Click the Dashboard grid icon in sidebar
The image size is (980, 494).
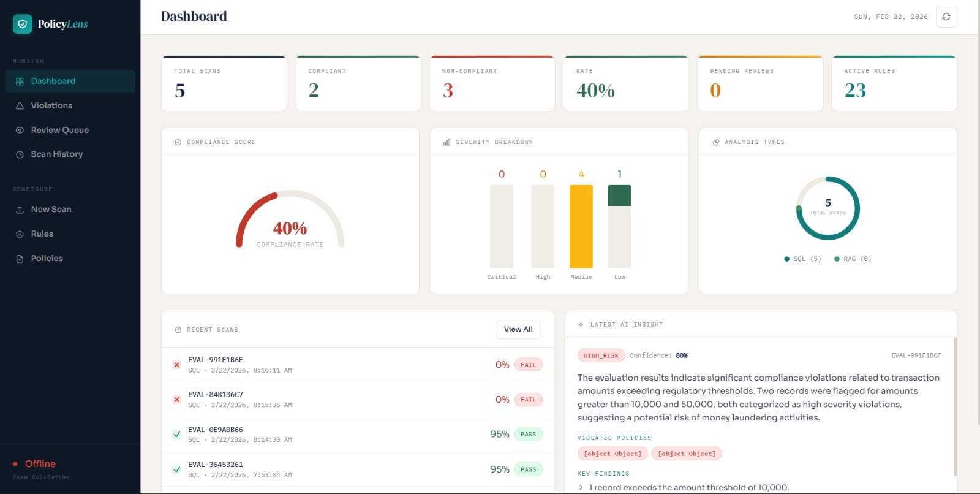click(20, 82)
